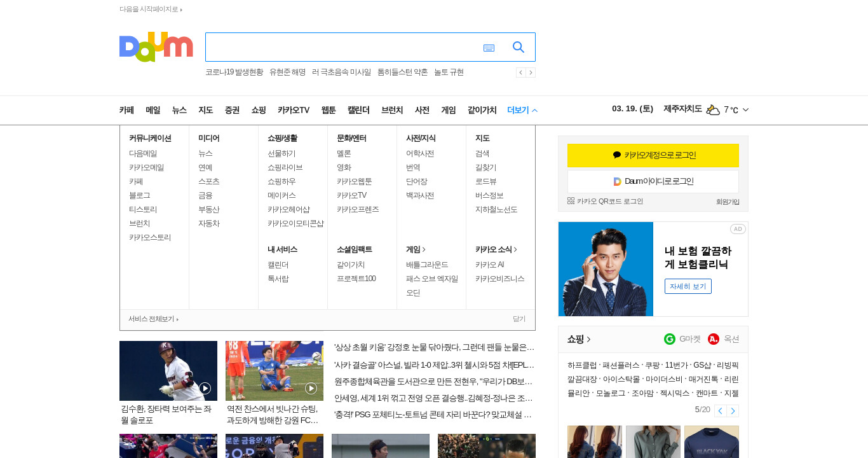Click the QR code login icon

coord(571,201)
